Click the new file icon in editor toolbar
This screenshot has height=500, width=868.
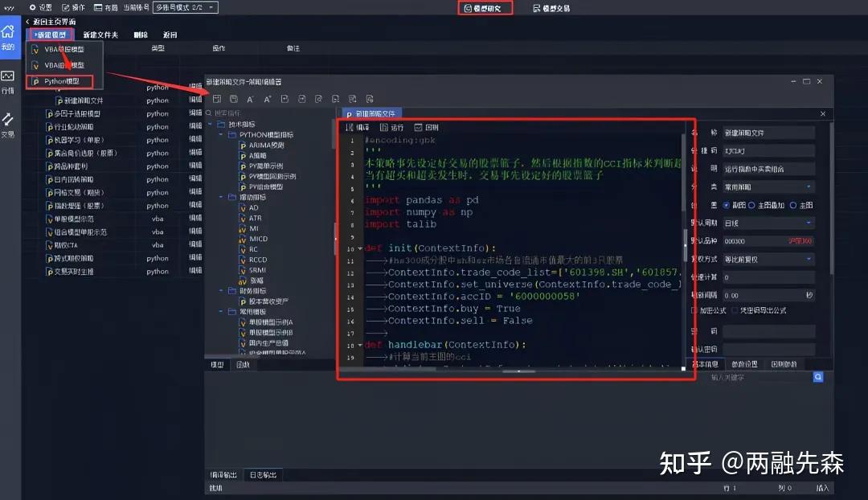click(217, 97)
